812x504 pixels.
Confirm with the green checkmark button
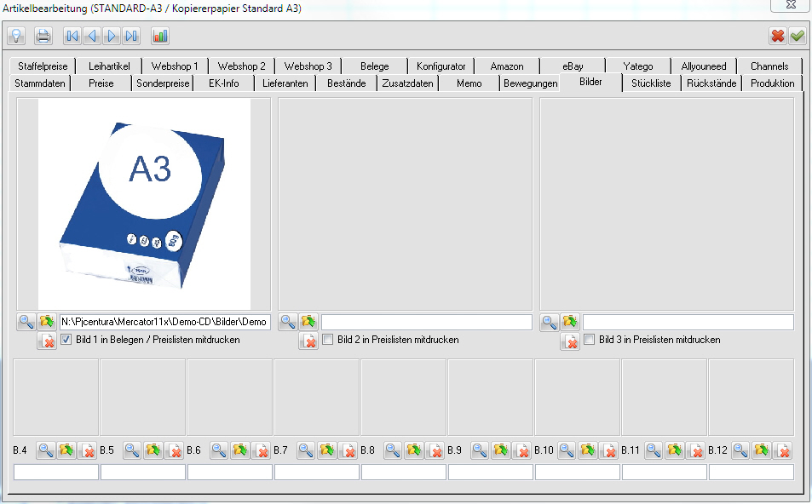pos(798,36)
